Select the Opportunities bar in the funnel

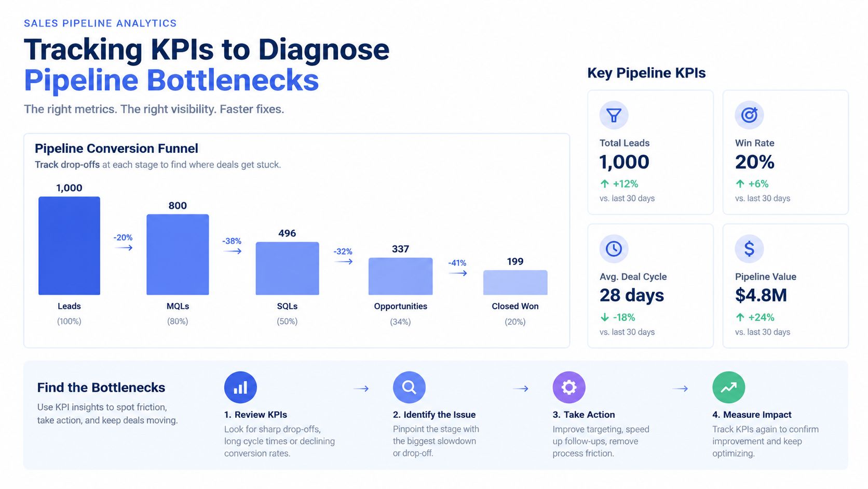click(400, 276)
